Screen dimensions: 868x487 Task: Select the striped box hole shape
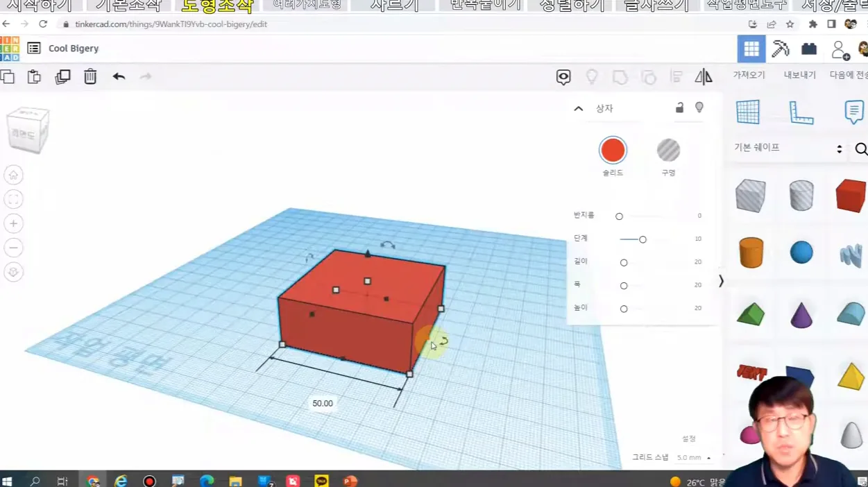750,195
